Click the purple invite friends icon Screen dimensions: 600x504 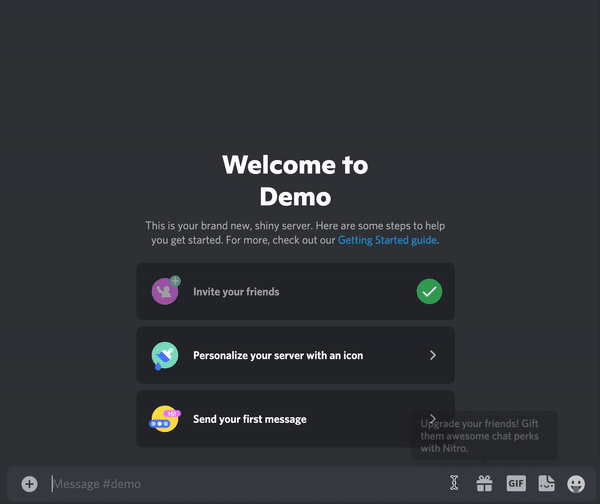click(x=165, y=291)
